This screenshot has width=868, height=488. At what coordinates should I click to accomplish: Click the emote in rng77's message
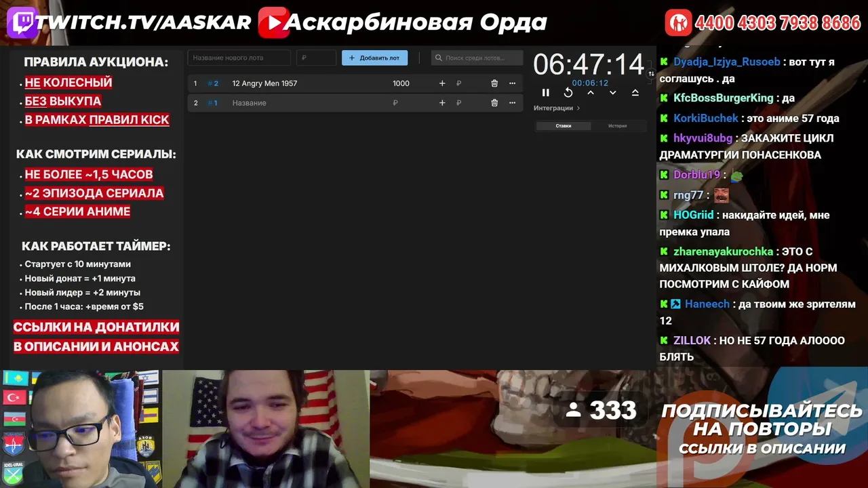point(721,195)
